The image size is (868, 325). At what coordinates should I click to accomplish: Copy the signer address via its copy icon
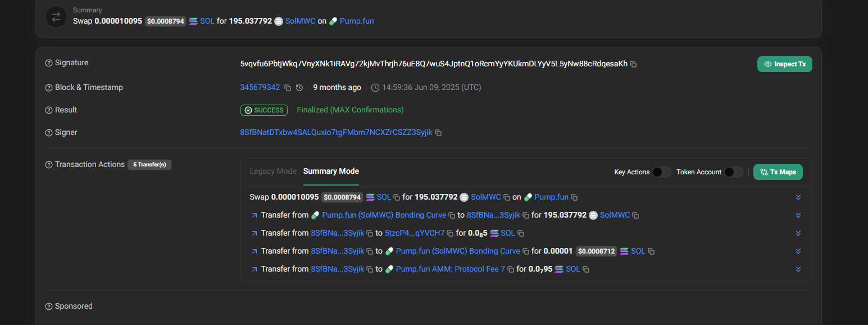coord(439,132)
